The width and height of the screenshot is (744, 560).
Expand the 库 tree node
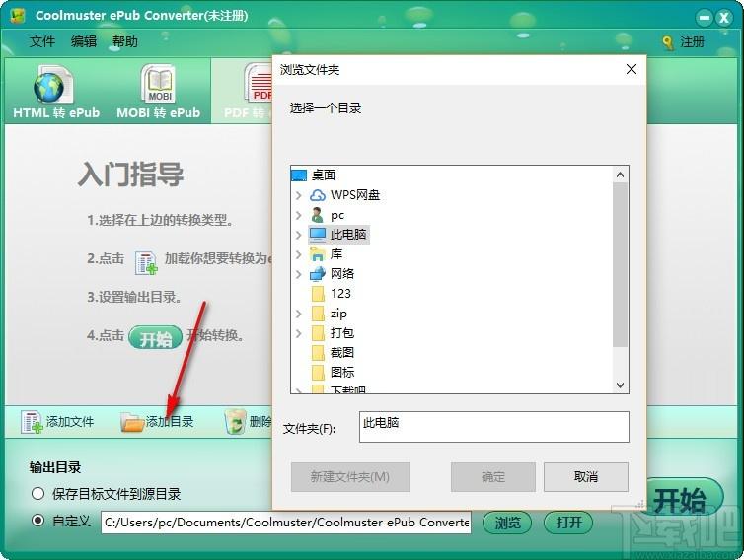(x=298, y=254)
